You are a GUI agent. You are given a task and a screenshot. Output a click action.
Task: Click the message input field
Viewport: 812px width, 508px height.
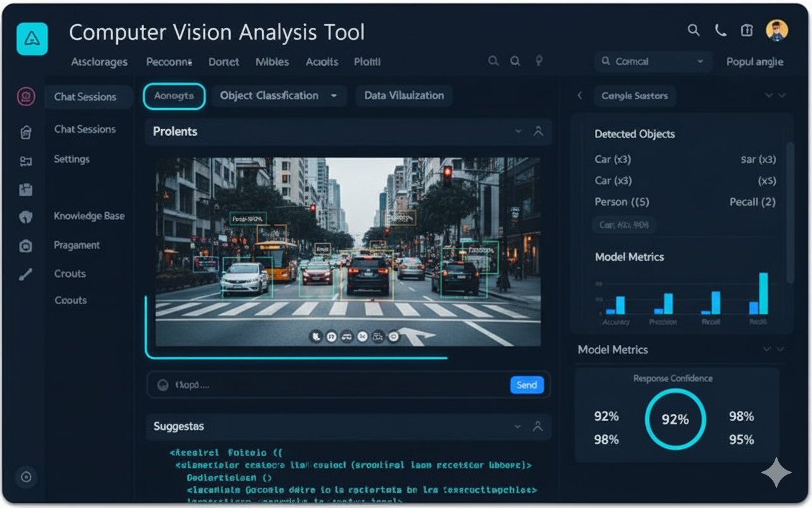tap(348, 385)
